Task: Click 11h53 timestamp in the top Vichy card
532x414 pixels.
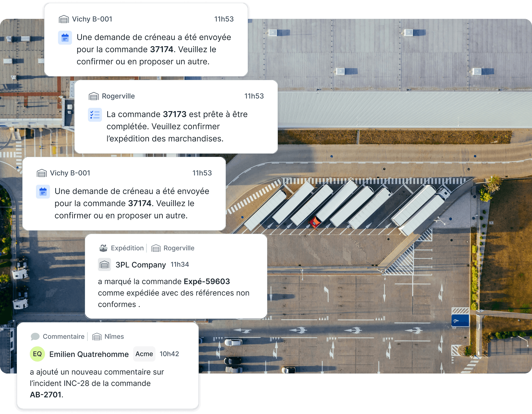Action: pyautogui.click(x=224, y=19)
